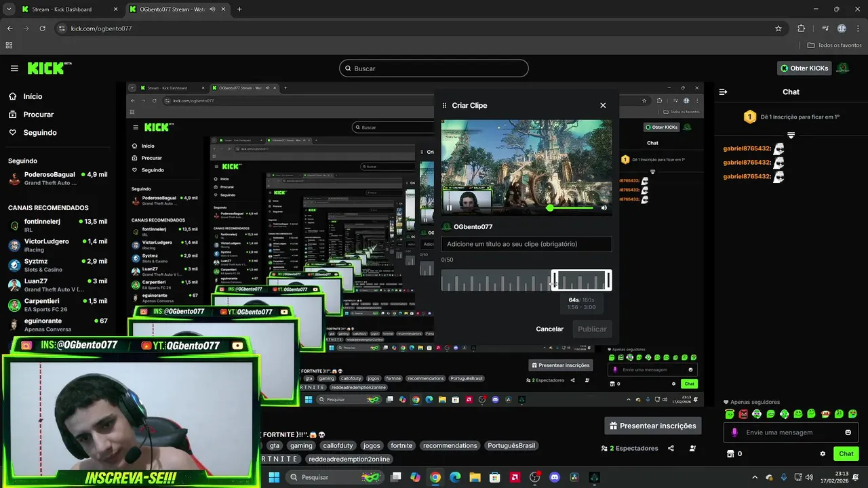Screen dimensions: 868x488
Task: Open AMD Software from the taskbar
Action: [515, 477]
